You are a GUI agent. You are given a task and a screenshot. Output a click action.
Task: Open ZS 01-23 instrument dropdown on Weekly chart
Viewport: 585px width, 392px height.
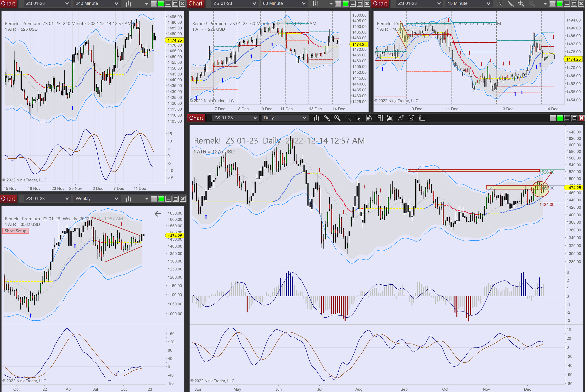tap(67, 199)
